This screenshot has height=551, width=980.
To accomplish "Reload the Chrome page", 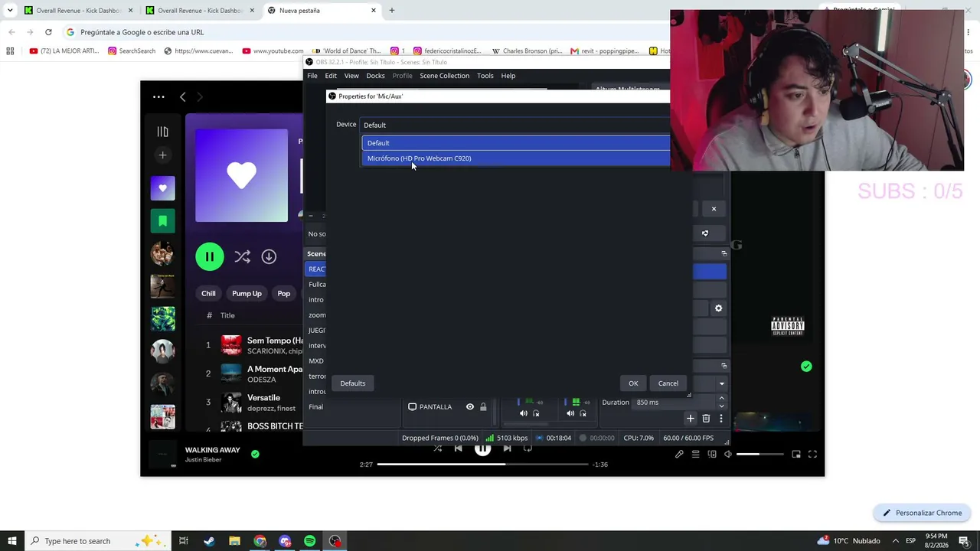I will (x=48, y=32).
